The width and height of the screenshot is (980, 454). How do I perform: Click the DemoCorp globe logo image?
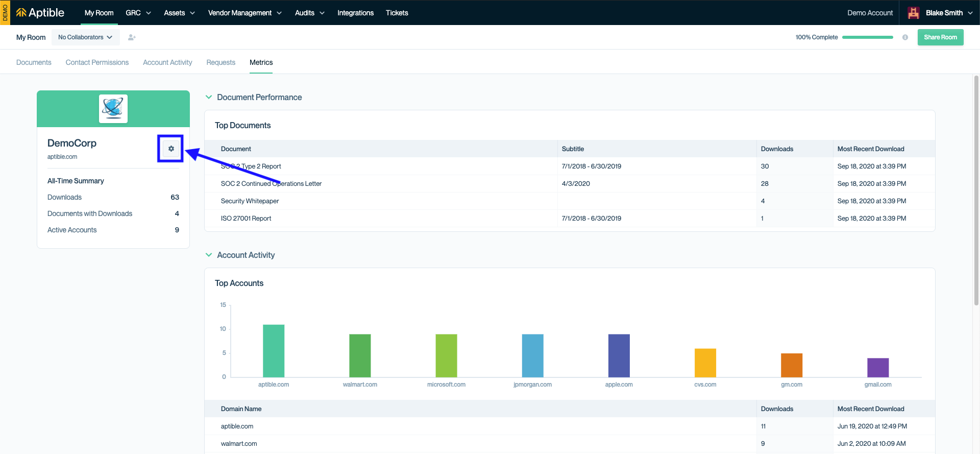113,109
